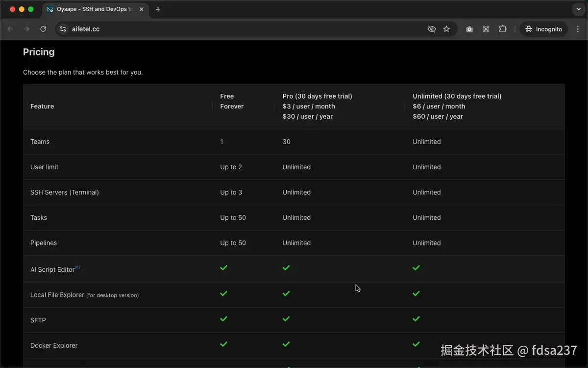Close the Oysape browser tab
The height and width of the screenshot is (368, 588).
coord(142,9)
